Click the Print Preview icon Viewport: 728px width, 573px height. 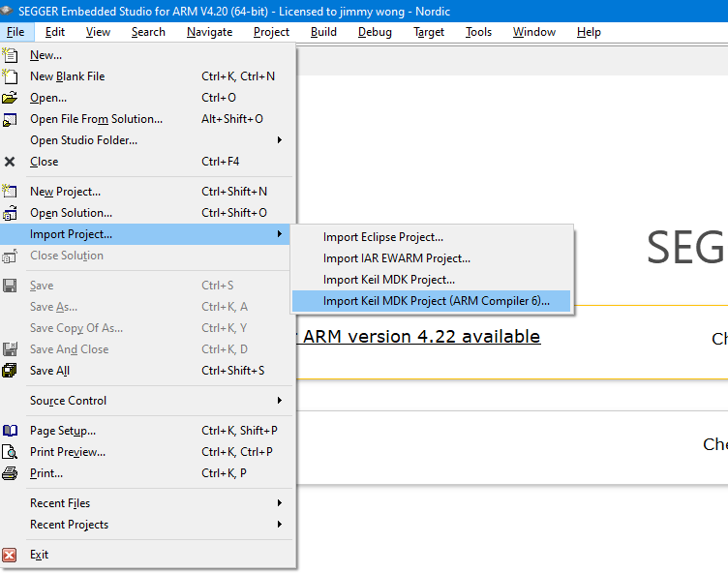11,452
